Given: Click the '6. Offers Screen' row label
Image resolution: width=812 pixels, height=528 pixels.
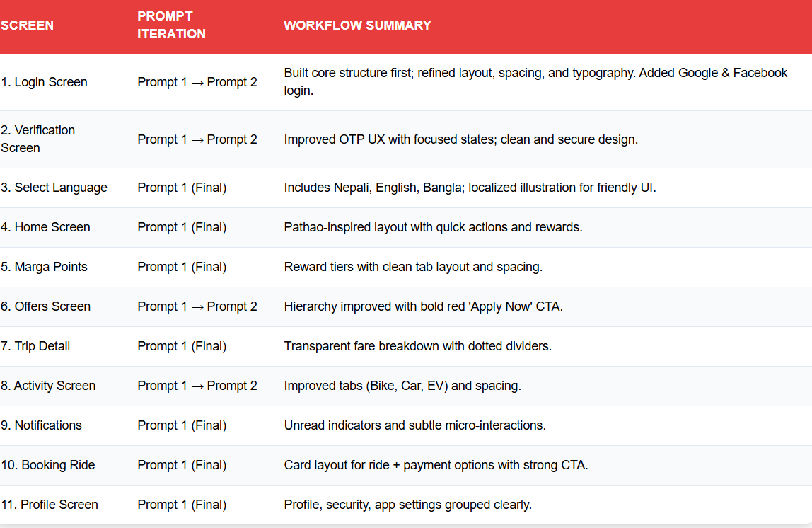Looking at the screenshot, I should tap(46, 306).
